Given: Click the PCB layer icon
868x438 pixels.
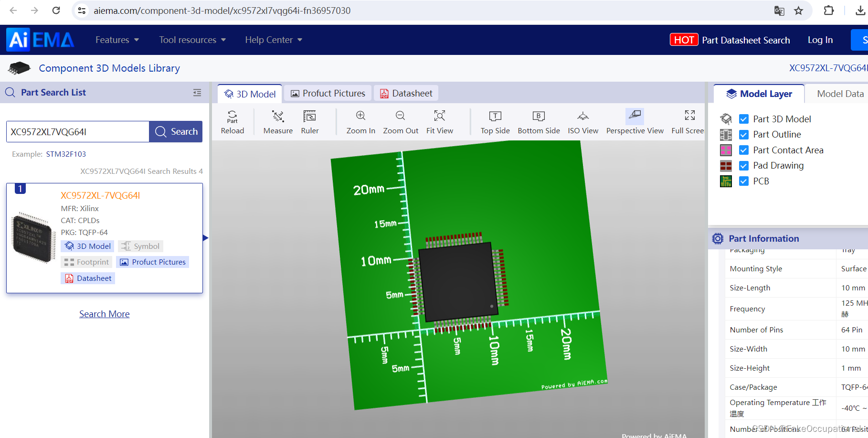Looking at the screenshot, I should [726, 181].
